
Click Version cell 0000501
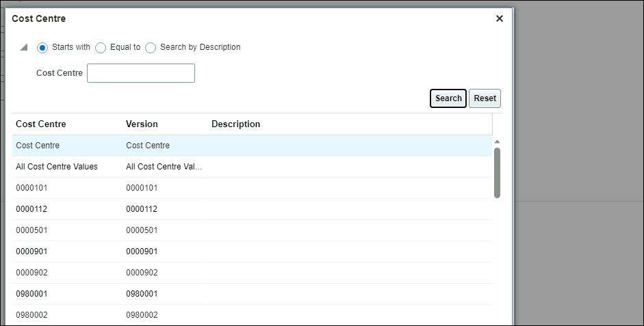coord(142,230)
